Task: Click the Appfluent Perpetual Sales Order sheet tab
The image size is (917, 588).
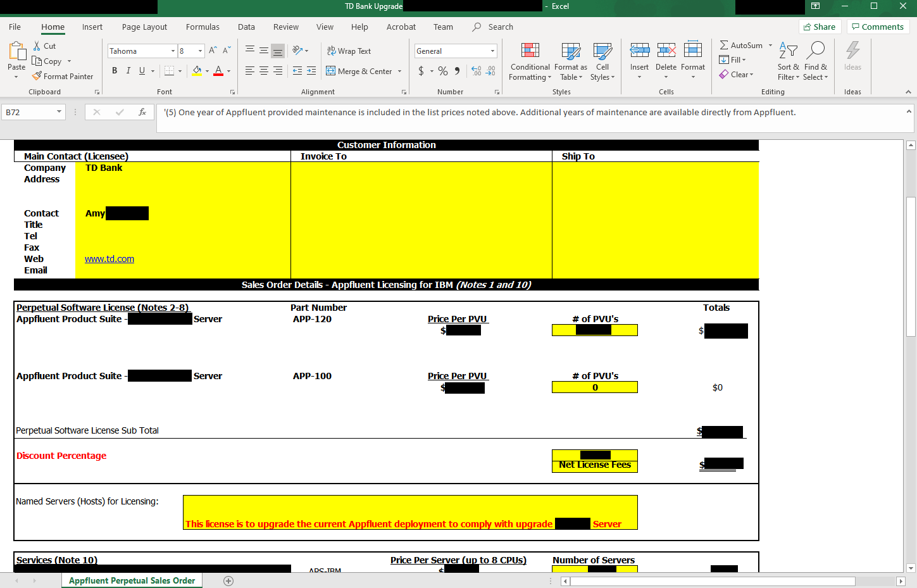Action: [132, 580]
